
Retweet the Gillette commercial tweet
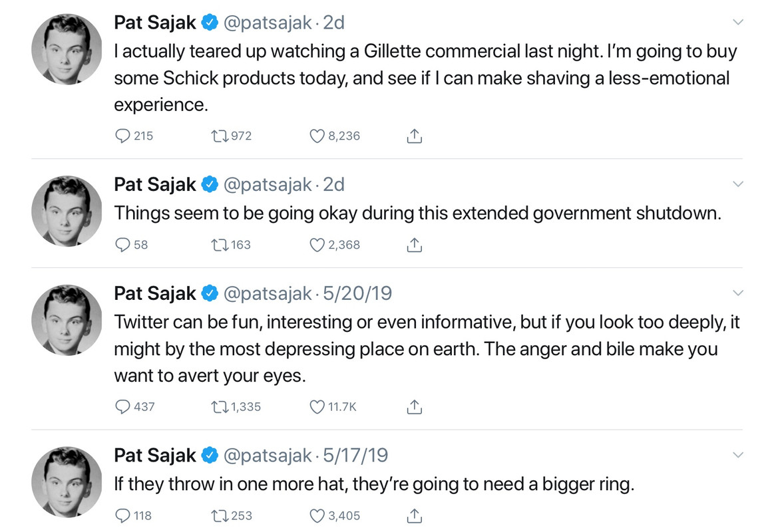click(219, 136)
